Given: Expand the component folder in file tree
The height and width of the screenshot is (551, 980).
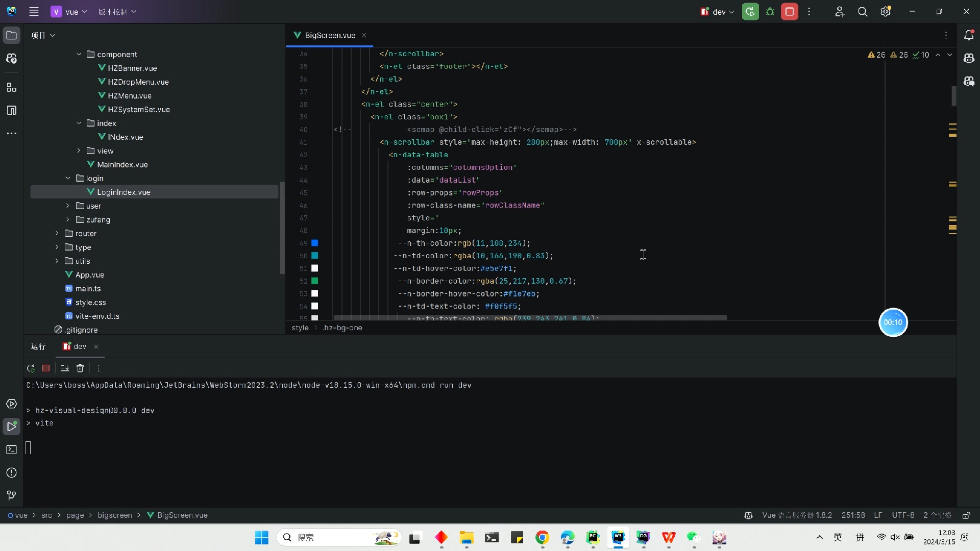Looking at the screenshot, I should 78,54.
